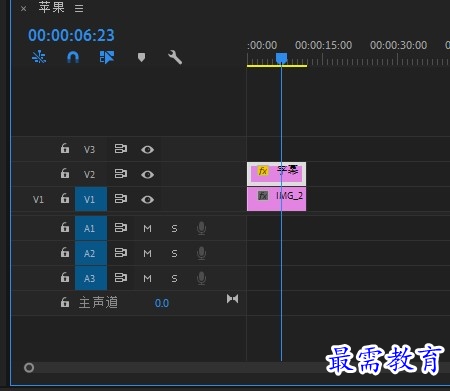Toggle lock on track A3
Image resolution: width=450 pixels, height=391 pixels.
coord(65,278)
